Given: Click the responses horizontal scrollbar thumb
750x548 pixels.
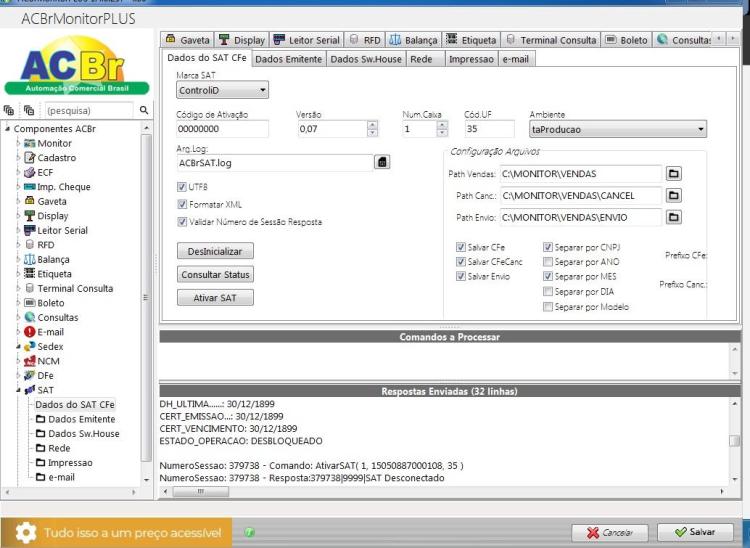Looking at the screenshot, I should [201, 491].
